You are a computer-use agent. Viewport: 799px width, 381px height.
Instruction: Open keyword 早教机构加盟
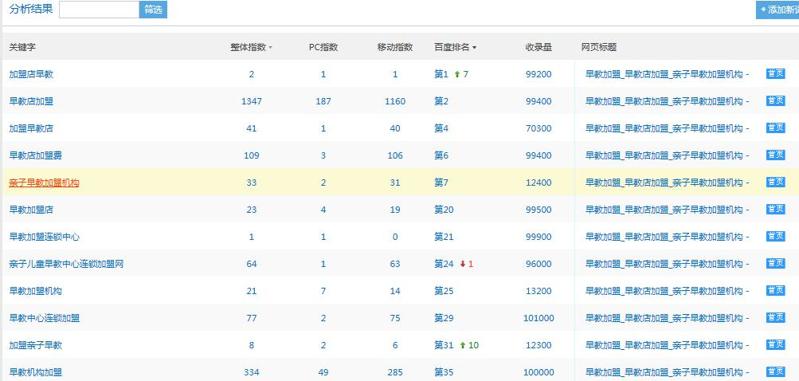pyautogui.click(x=36, y=372)
